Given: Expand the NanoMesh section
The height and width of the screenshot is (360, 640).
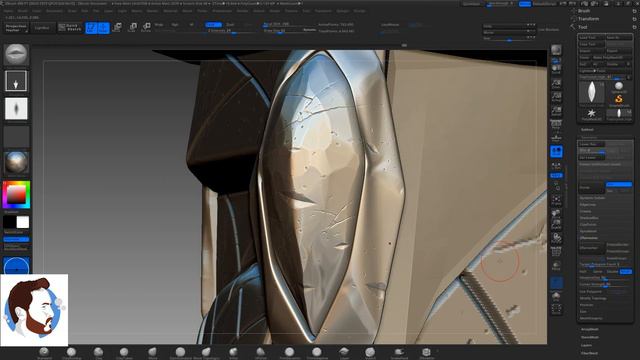Looking at the screenshot, I should (589, 337).
